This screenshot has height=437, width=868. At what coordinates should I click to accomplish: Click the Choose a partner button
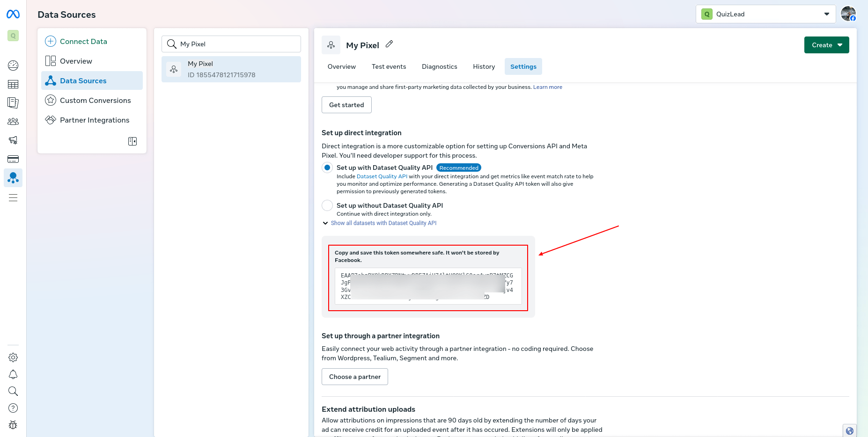tap(355, 377)
